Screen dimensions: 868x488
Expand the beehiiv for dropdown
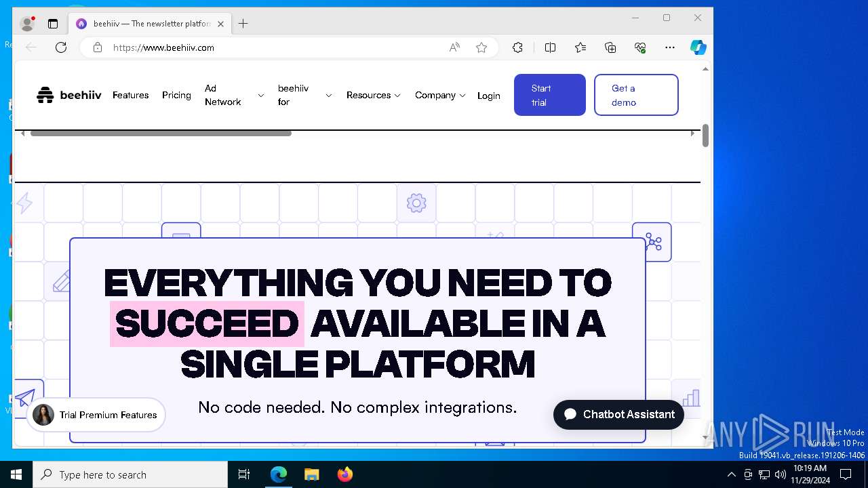pos(304,95)
